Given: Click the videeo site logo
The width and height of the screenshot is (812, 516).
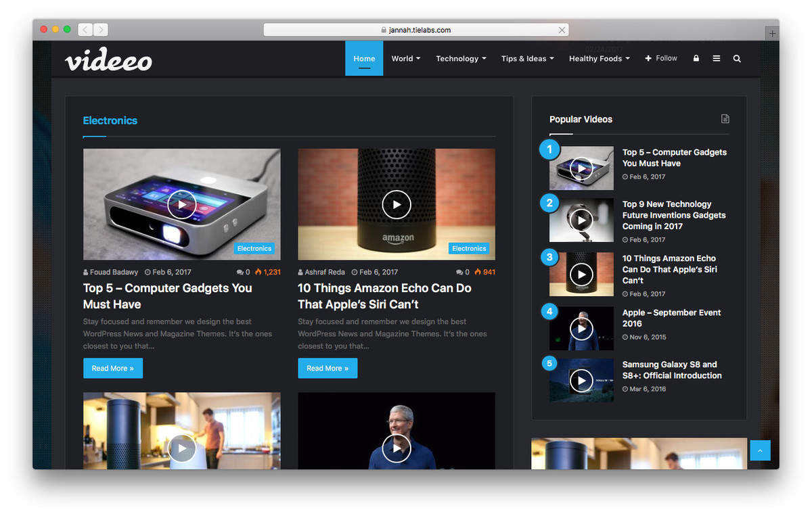Looking at the screenshot, I should (x=108, y=60).
